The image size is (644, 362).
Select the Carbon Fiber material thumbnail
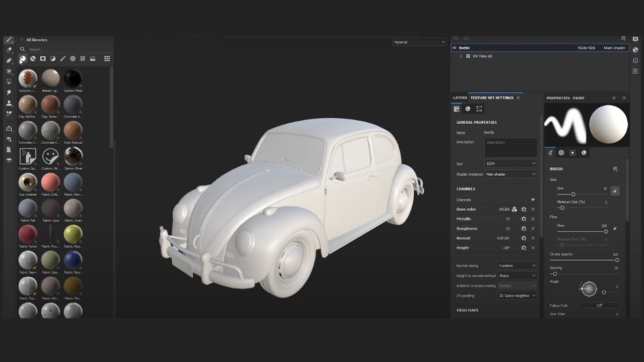[73, 78]
